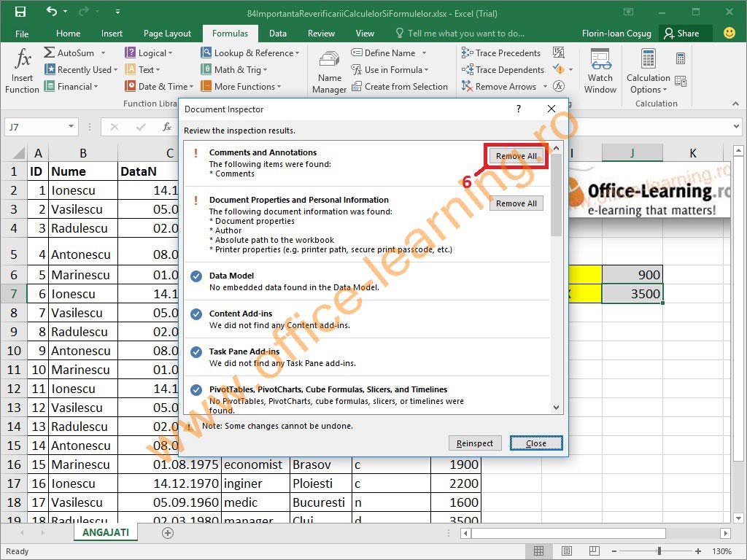The width and height of the screenshot is (747, 560).
Task: Switch to the Page Layout tab
Action: pos(167,34)
